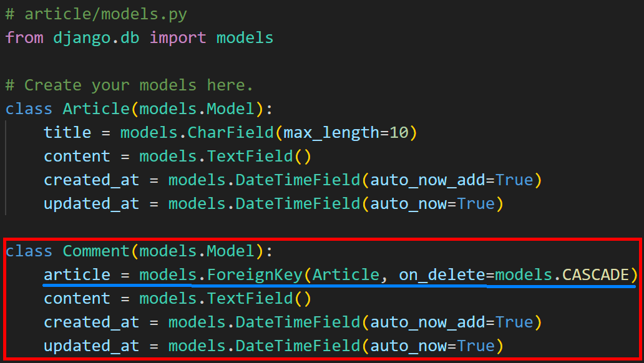Click 'TextField' in the Comment class
The width and height of the screenshot is (644, 363).
click(250, 299)
